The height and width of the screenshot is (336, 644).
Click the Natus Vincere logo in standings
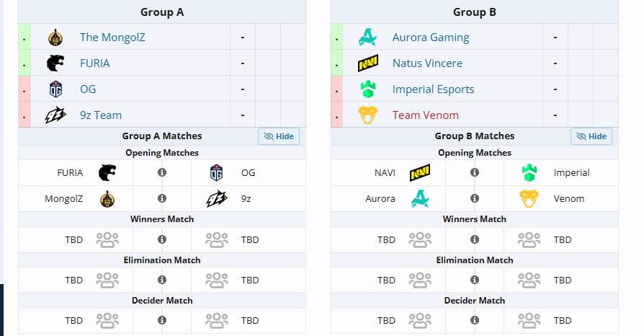click(x=367, y=63)
